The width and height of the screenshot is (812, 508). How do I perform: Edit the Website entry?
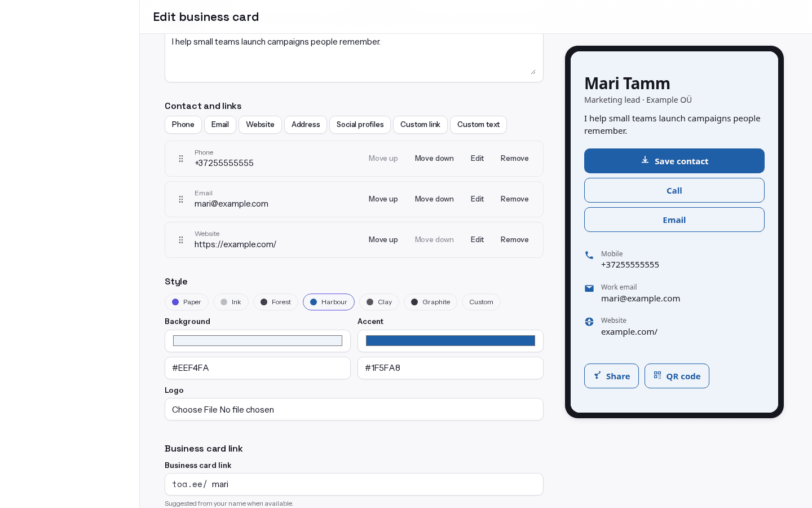tap(477, 240)
